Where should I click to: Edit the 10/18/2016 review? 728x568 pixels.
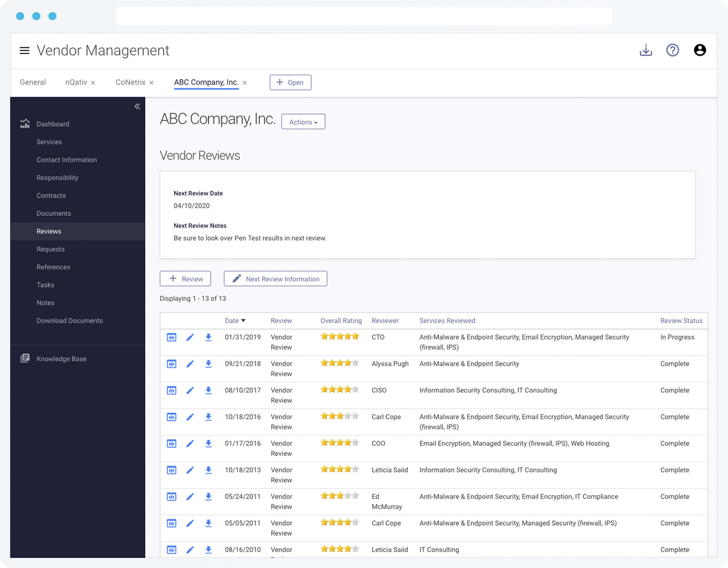190,417
